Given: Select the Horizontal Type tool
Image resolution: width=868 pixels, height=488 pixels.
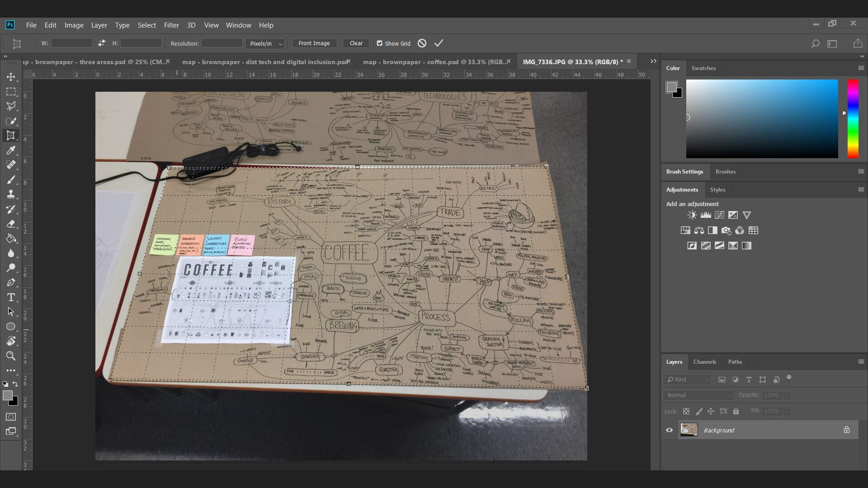Looking at the screenshot, I should (x=11, y=297).
